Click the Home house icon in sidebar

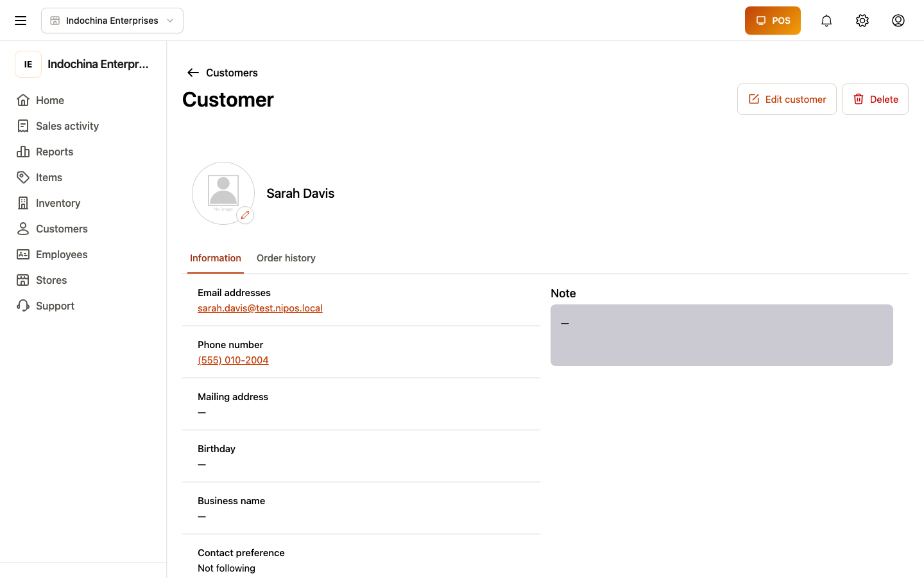[23, 100]
